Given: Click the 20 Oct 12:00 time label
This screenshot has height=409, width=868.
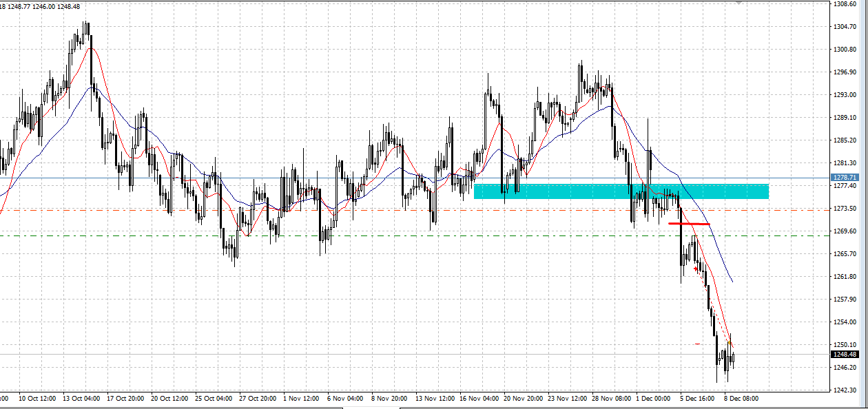Looking at the screenshot, I should pyautogui.click(x=169, y=398).
